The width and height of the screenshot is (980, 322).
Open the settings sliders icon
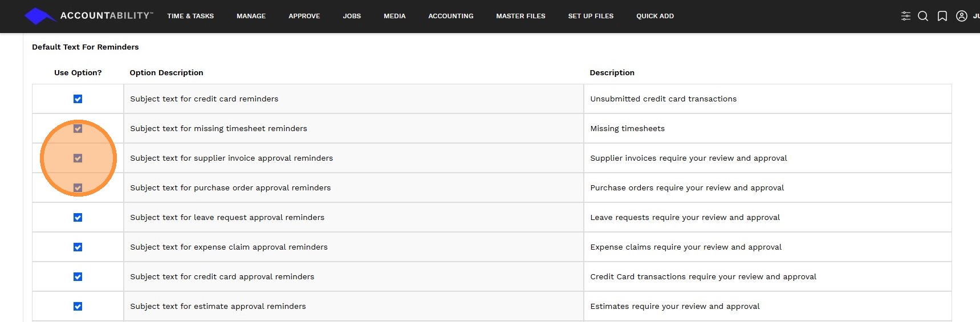click(x=905, y=16)
